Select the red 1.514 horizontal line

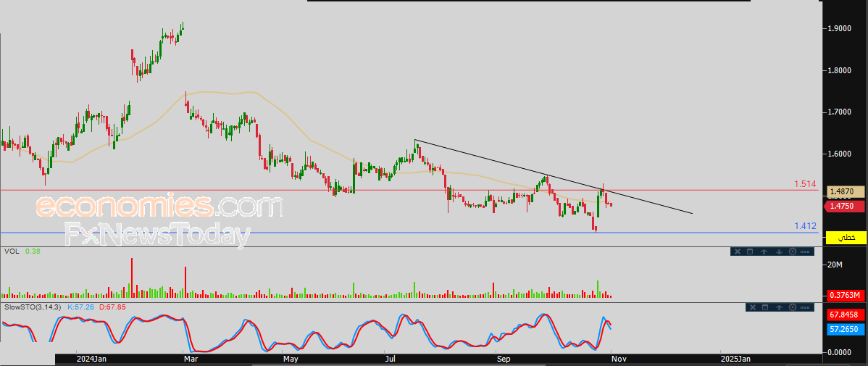(409, 191)
